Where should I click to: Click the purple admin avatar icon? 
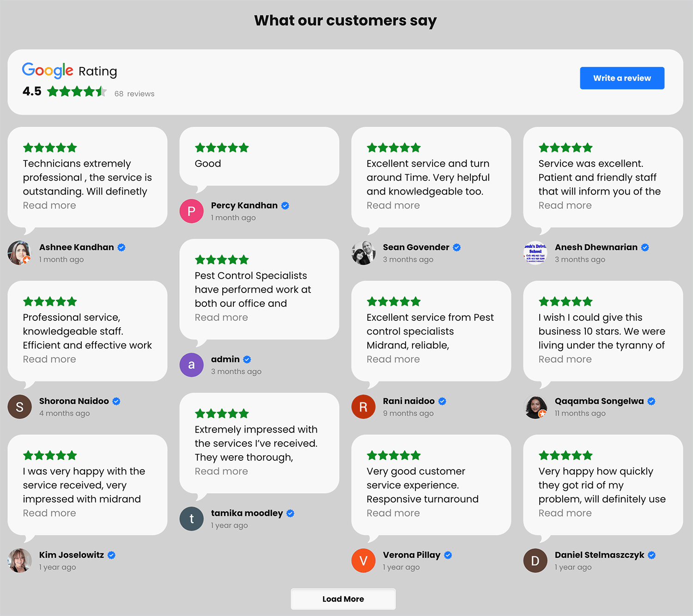pos(191,365)
